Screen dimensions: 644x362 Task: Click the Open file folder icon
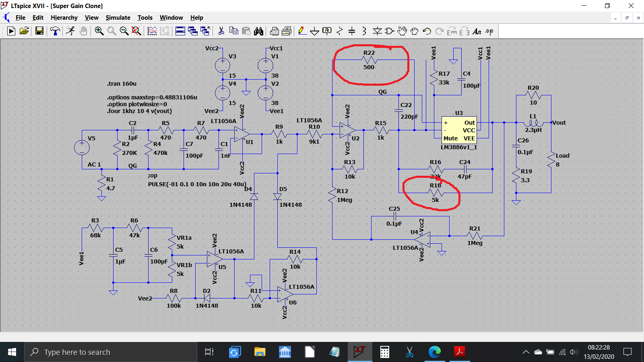click(x=24, y=31)
